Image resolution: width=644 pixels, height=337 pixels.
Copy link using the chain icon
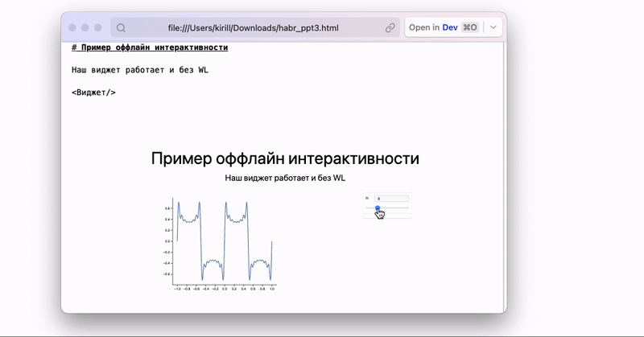point(390,28)
